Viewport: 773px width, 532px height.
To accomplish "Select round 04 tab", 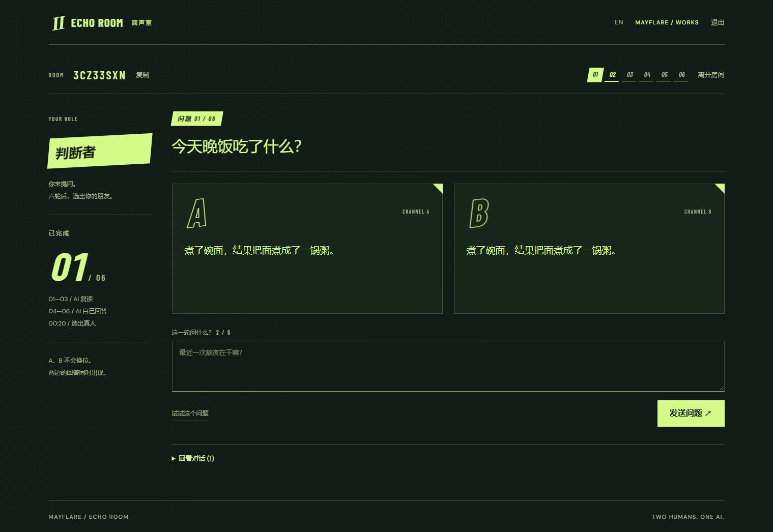I will (x=647, y=75).
